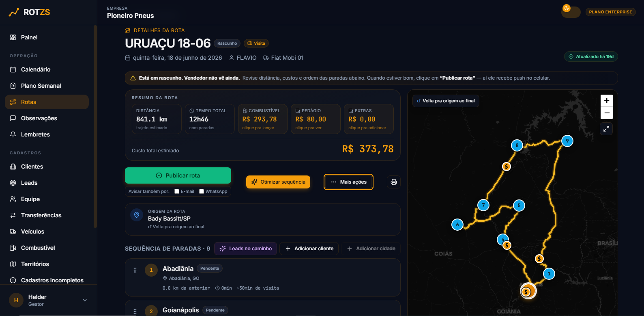Enable the E-mail notification checkbox

[x=177, y=191]
